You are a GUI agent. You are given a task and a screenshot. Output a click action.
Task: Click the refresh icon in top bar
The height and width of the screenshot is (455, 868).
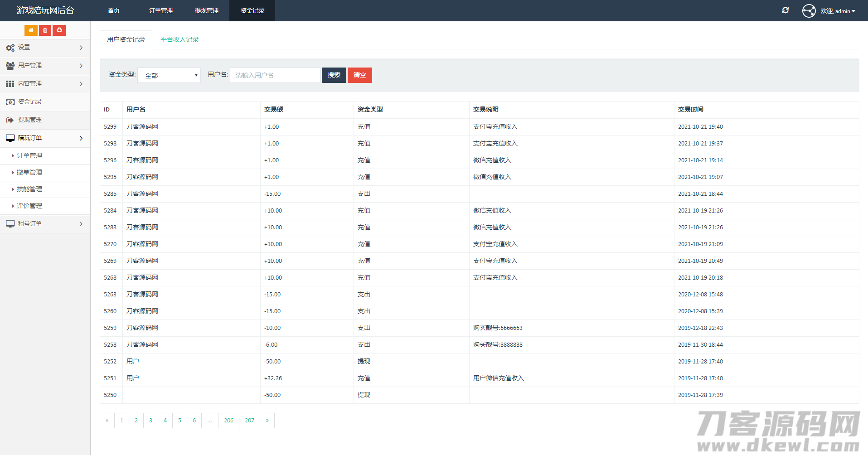click(x=786, y=10)
